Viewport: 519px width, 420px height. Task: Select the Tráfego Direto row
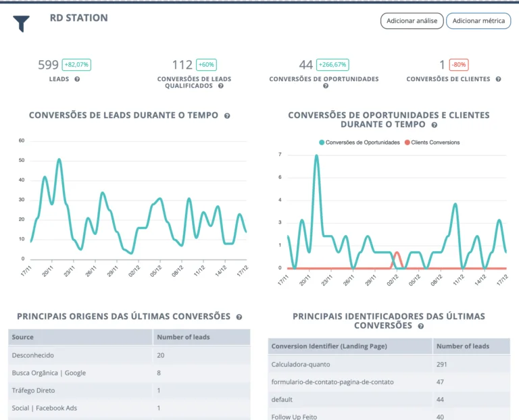[129, 390]
